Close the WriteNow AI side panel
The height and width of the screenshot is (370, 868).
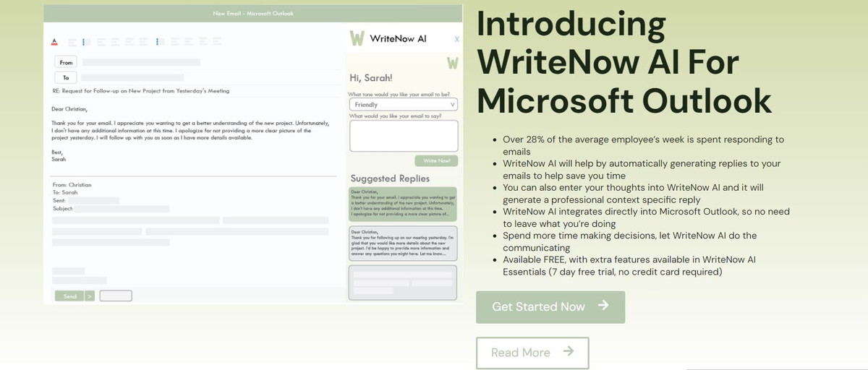pyautogui.click(x=456, y=39)
